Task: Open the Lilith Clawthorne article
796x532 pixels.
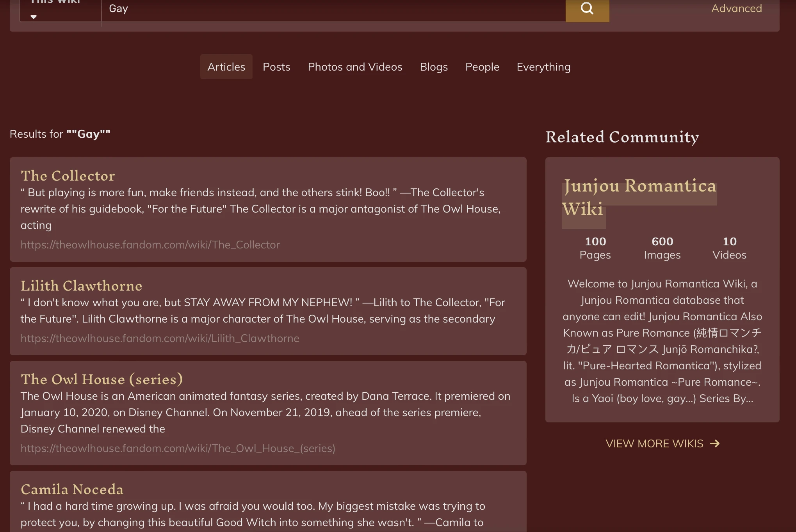Action: pos(81,286)
